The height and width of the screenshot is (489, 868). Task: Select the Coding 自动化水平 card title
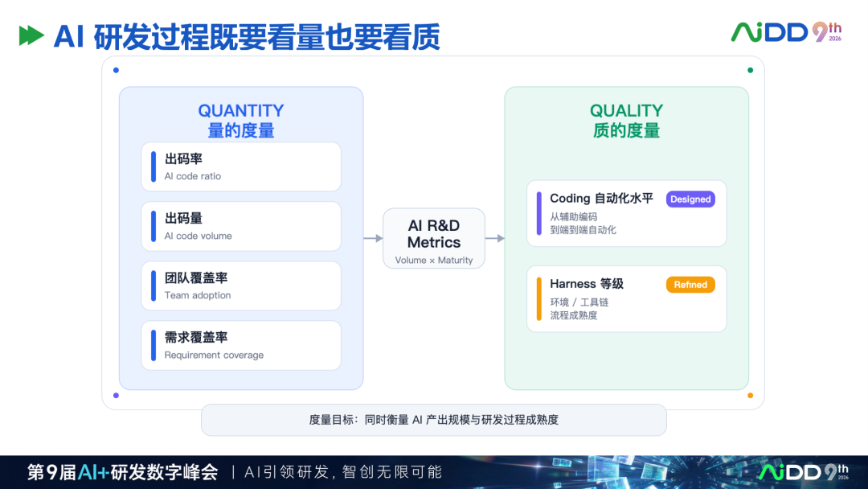[x=601, y=199]
